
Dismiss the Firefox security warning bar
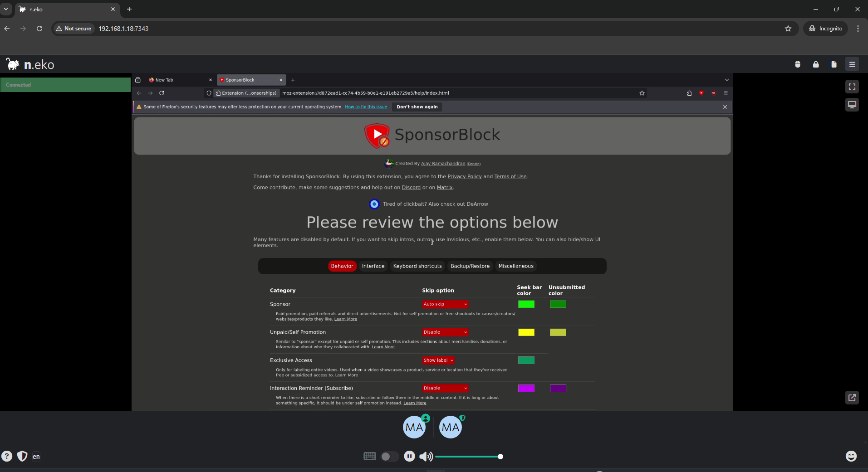click(x=725, y=107)
